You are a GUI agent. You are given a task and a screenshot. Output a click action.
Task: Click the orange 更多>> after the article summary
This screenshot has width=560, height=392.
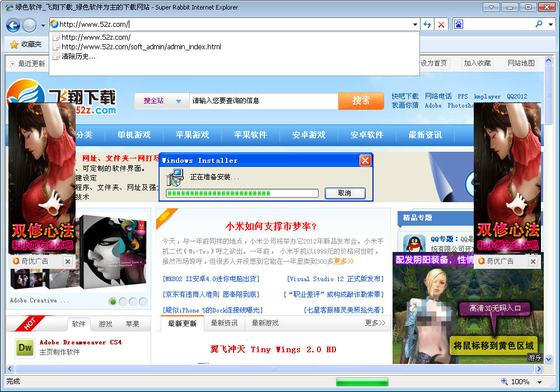click(344, 262)
